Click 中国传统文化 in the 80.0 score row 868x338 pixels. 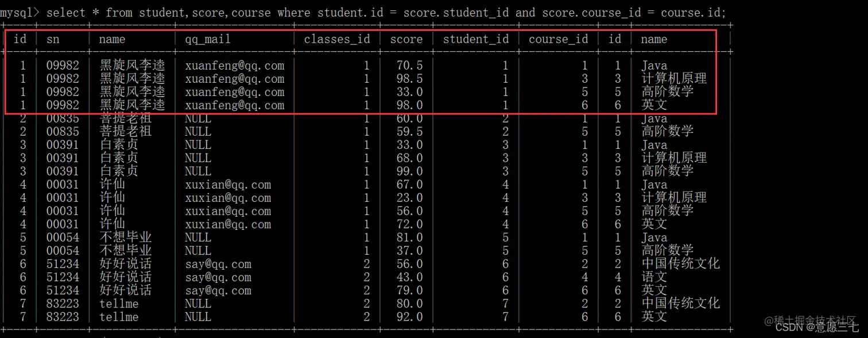click(681, 304)
